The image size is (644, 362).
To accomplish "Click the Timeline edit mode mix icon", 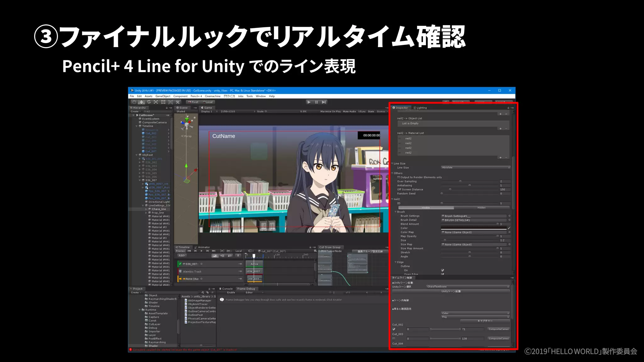I will pyautogui.click(x=215, y=256).
